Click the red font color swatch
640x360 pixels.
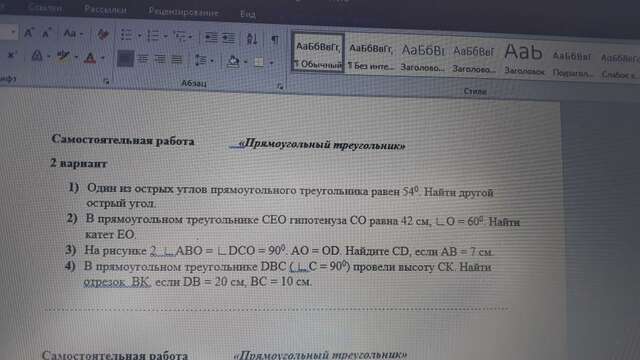tap(90, 58)
